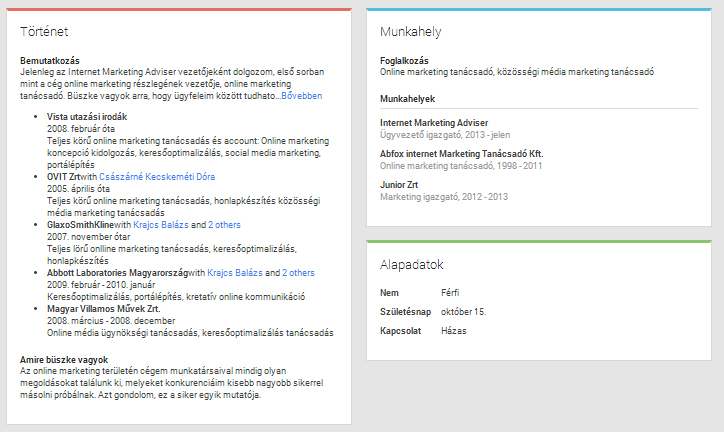Click the 'október 15.' birthday value
Viewport: 724px width, 432px height.
[464, 312]
